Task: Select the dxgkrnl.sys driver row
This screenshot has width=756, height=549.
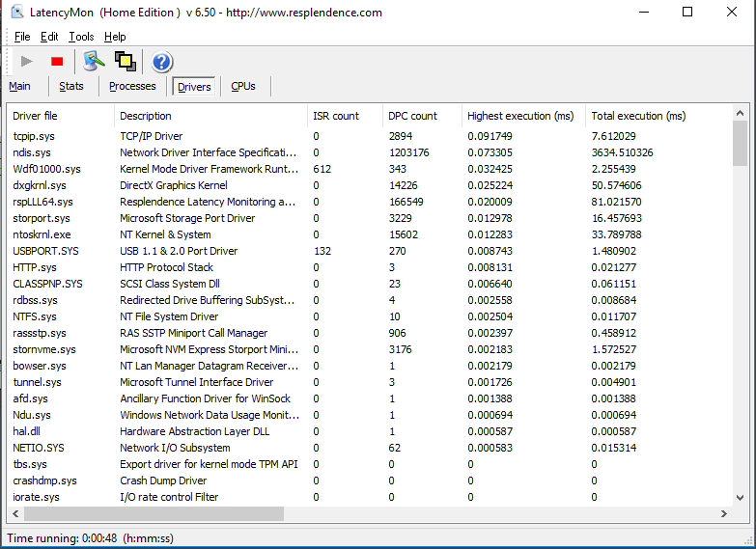Action: 370,185
